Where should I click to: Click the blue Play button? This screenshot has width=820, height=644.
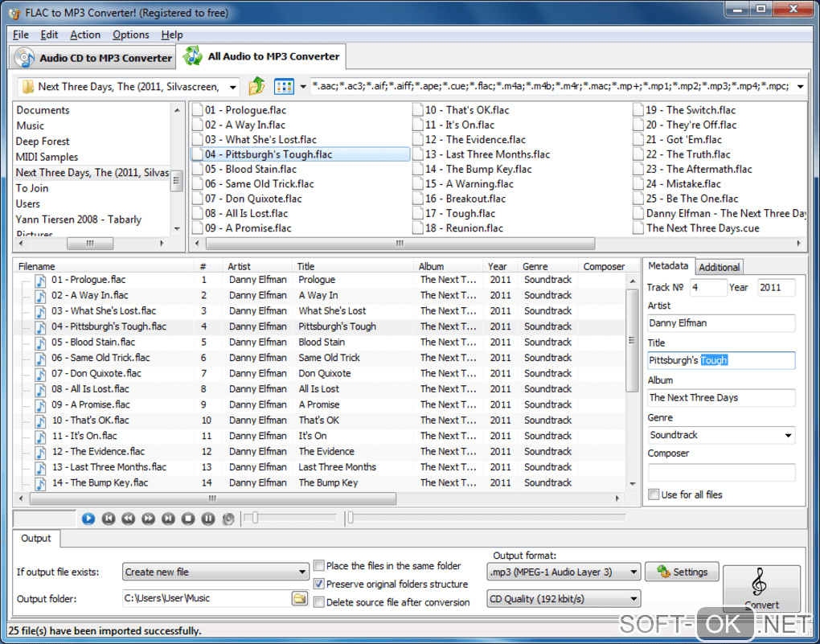pos(88,519)
